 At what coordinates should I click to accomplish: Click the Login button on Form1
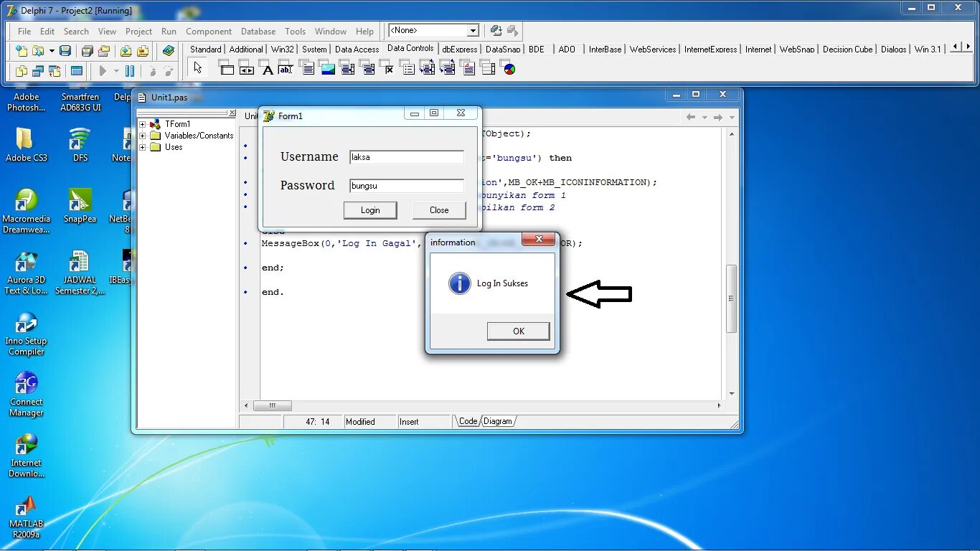[370, 210]
